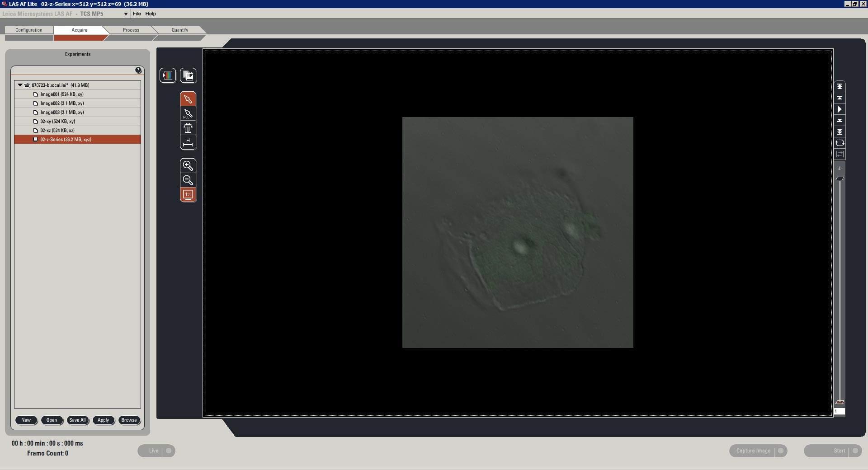The image size is (868, 470).
Task: Toggle the 1:1 original size view
Action: coord(188,195)
